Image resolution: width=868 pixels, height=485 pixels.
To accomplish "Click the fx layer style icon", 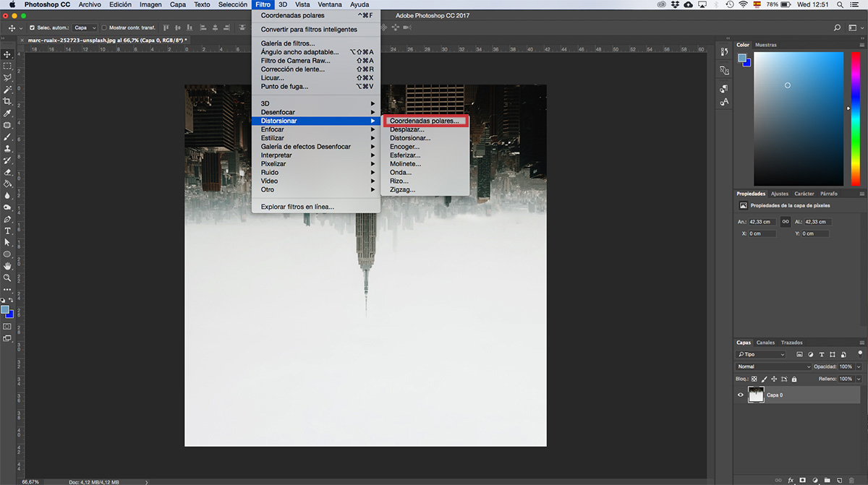I will pyautogui.click(x=791, y=479).
